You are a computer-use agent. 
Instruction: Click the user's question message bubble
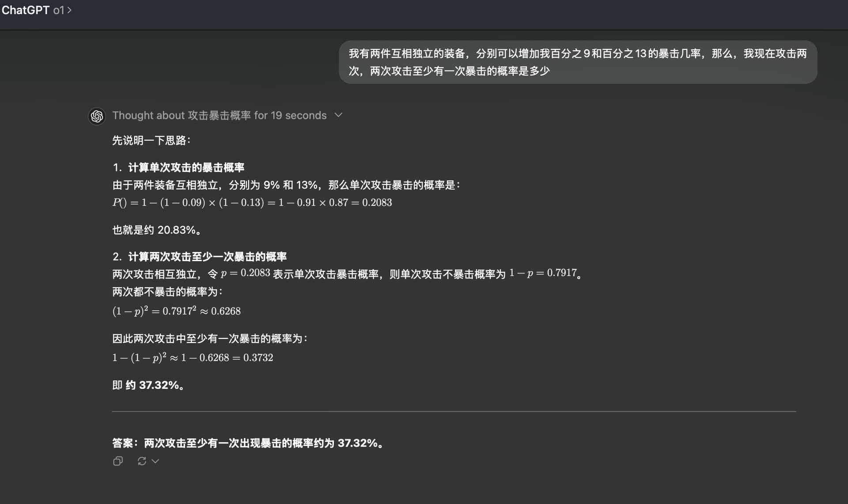point(578,62)
